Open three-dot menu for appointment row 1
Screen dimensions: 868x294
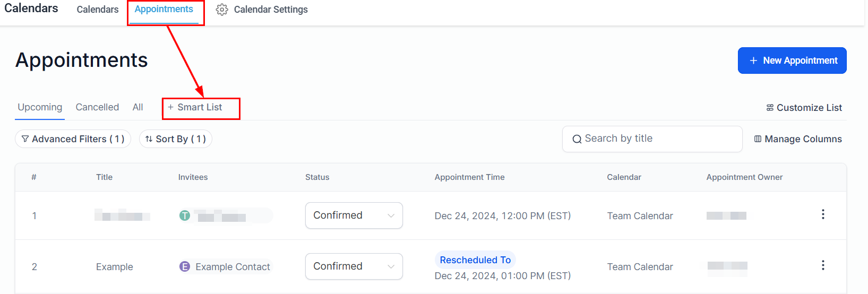[x=823, y=214]
